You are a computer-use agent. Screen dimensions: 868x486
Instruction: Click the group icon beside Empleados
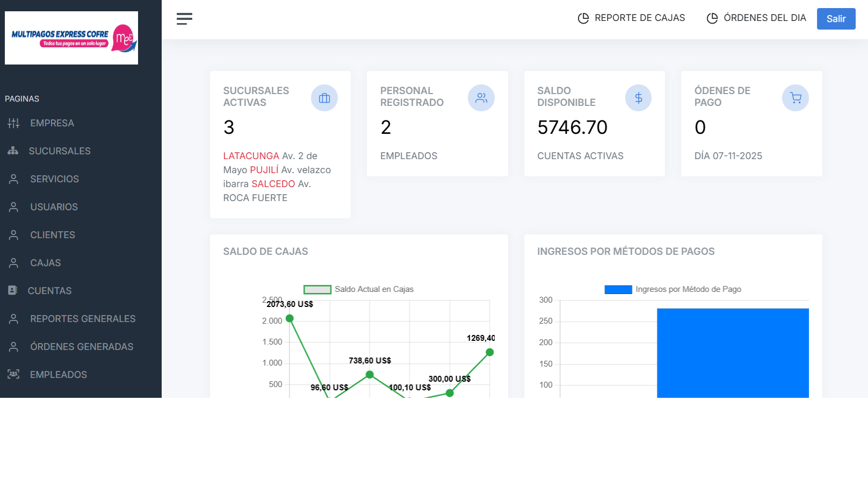point(13,374)
